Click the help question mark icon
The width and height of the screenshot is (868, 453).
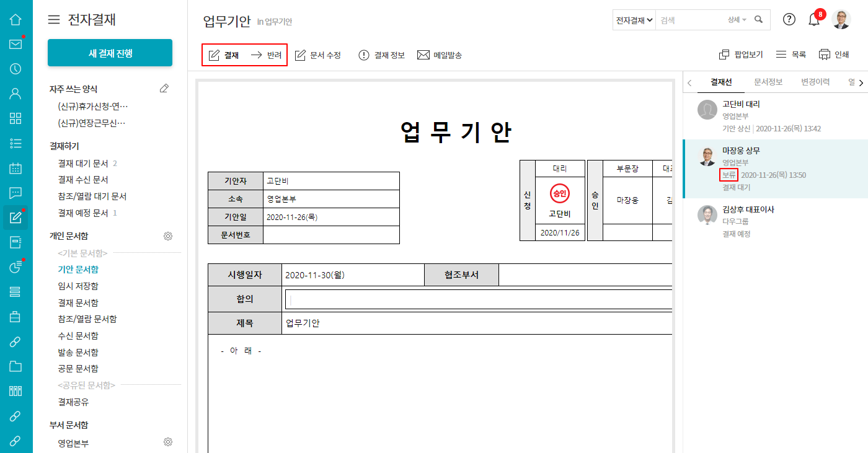point(789,19)
